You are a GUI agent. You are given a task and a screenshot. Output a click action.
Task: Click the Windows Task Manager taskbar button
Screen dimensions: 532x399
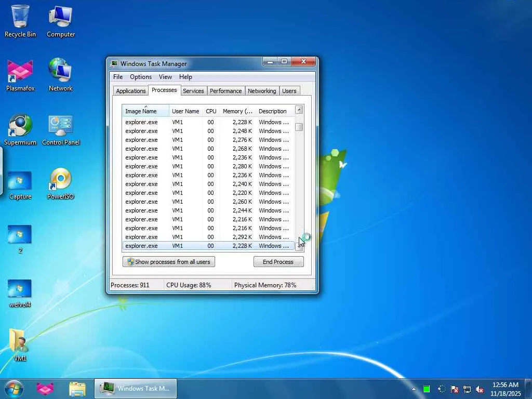click(136, 389)
